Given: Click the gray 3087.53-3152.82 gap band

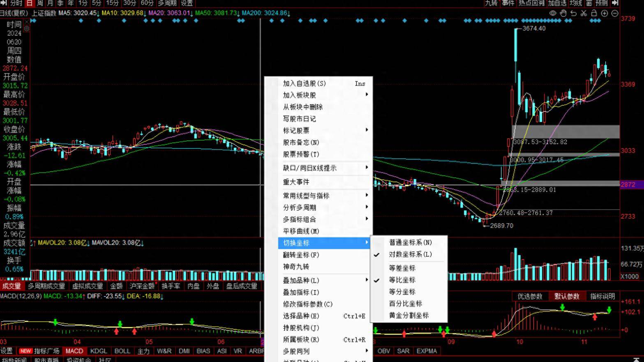Looking at the screenshot, I should tap(566, 131).
